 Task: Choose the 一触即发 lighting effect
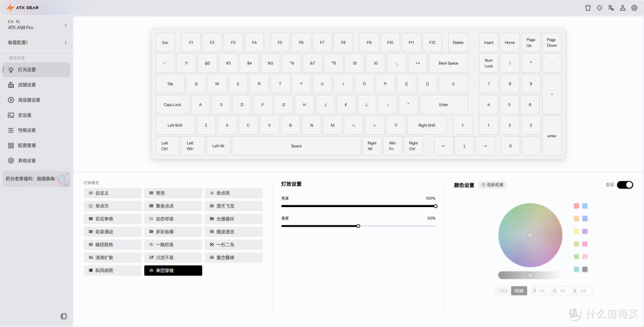coord(173,245)
